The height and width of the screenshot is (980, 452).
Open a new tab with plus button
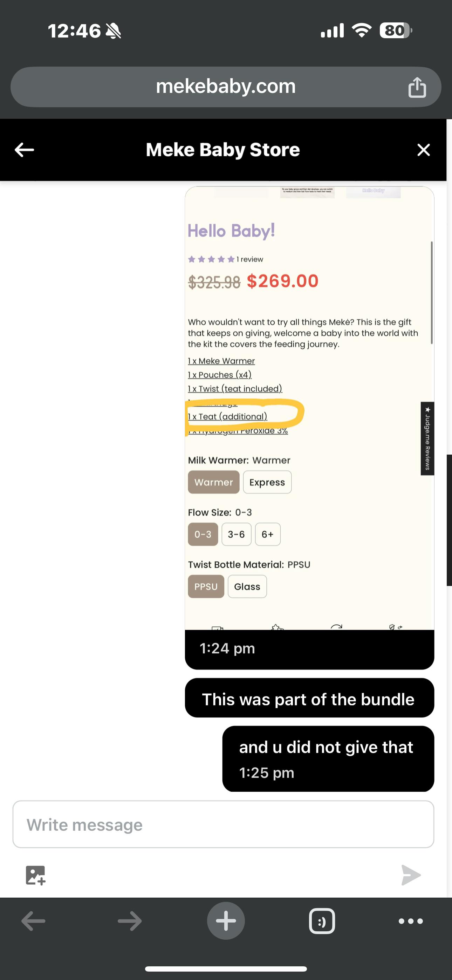click(226, 921)
